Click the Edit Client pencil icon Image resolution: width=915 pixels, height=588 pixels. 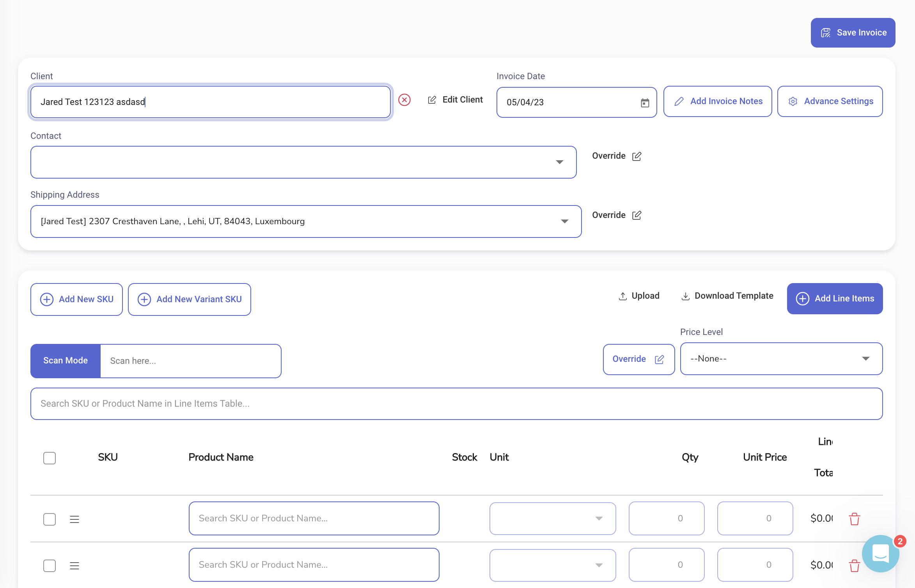click(x=432, y=99)
